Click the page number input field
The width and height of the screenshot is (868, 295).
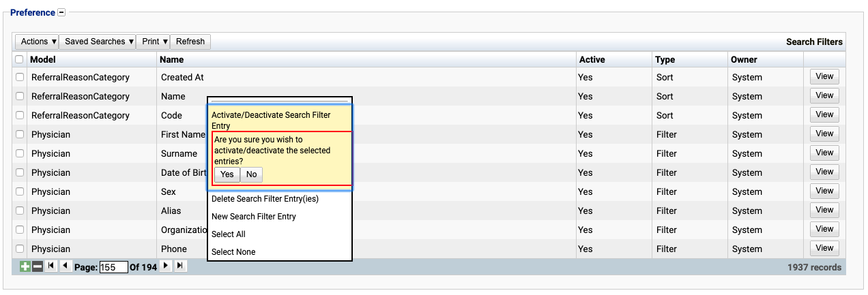114,268
